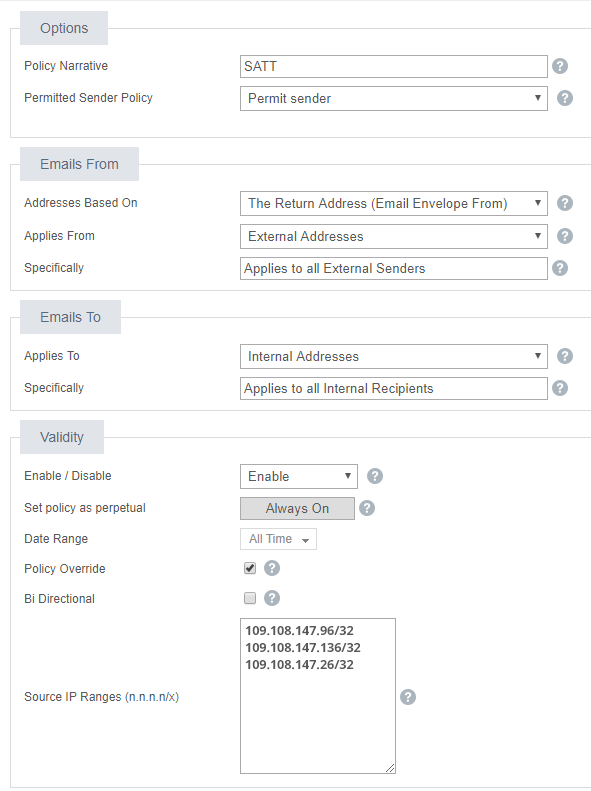Open help for Applies From
The image size is (591, 791).
point(565,236)
